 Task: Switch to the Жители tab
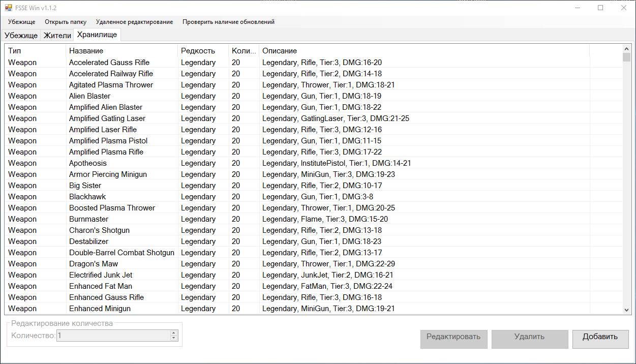(x=57, y=36)
